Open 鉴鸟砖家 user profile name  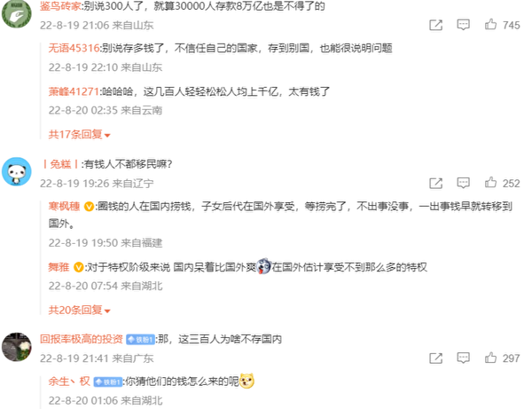click(x=60, y=6)
